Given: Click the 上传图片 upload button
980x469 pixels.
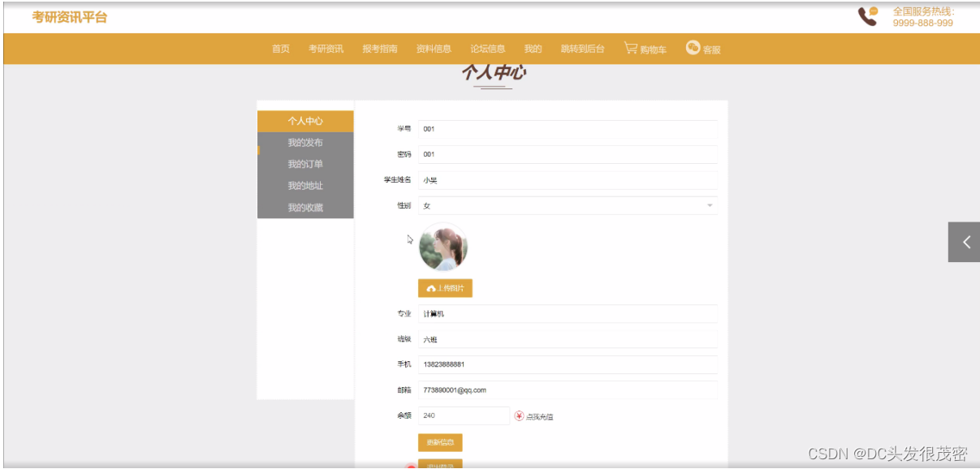Looking at the screenshot, I should coord(445,288).
